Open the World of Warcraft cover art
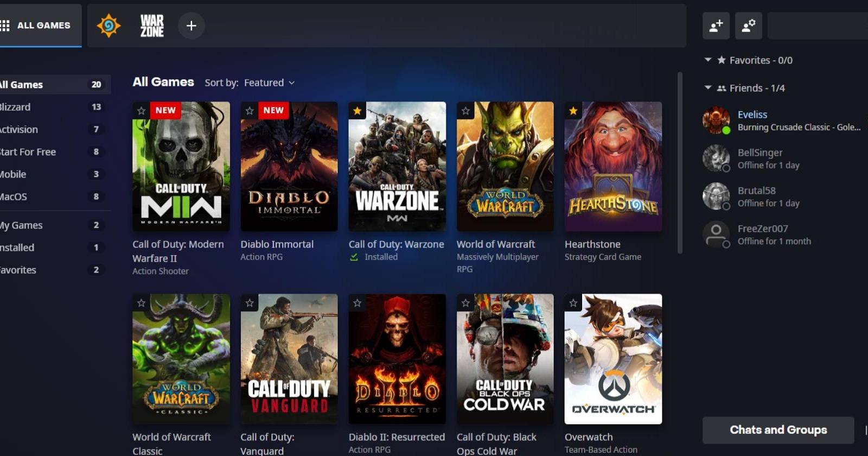Screen dimensions: 868x456 point(505,167)
